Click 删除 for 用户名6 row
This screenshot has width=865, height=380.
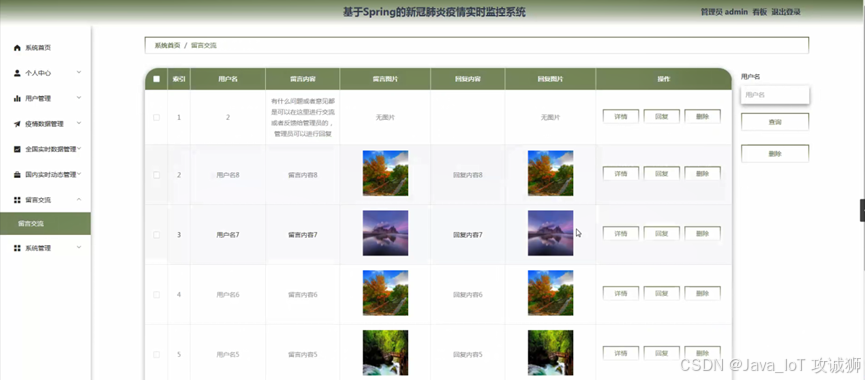pyautogui.click(x=702, y=293)
